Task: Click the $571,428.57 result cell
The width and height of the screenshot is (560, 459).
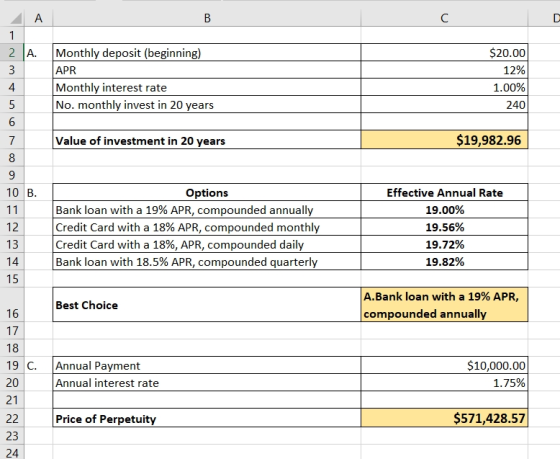Action: (444, 418)
